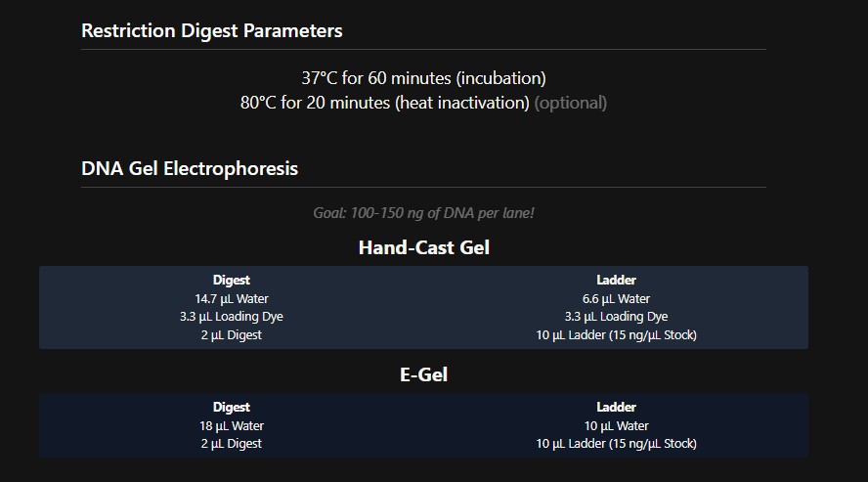The image size is (868, 482).
Task: Select 2 µL Digest in the E-Gel table
Action: pos(232,444)
